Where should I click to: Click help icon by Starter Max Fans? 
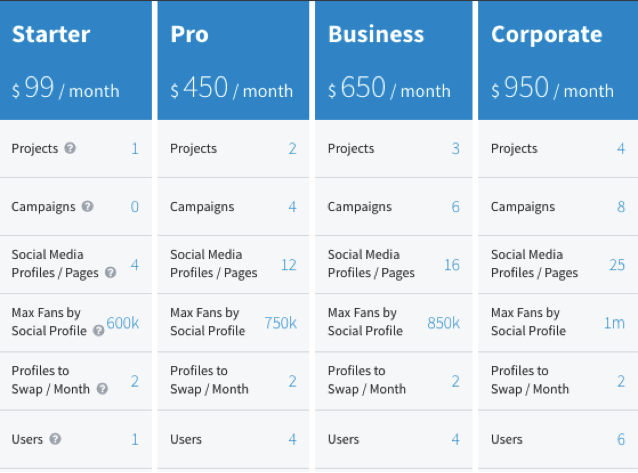98,330
